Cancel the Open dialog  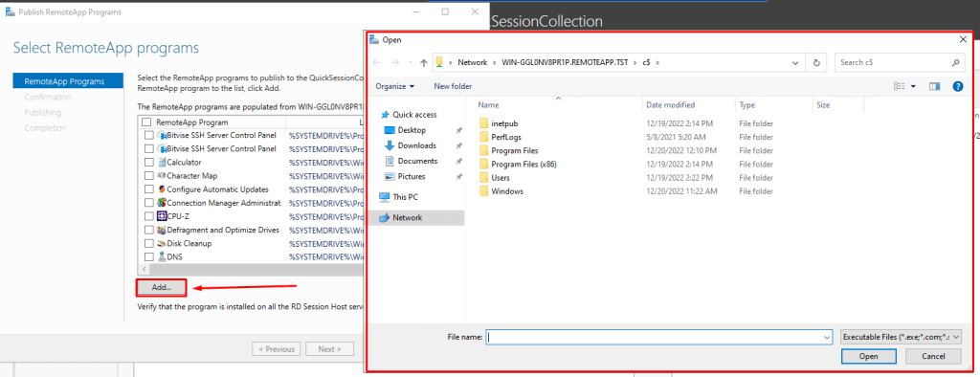pyautogui.click(x=933, y=356)
